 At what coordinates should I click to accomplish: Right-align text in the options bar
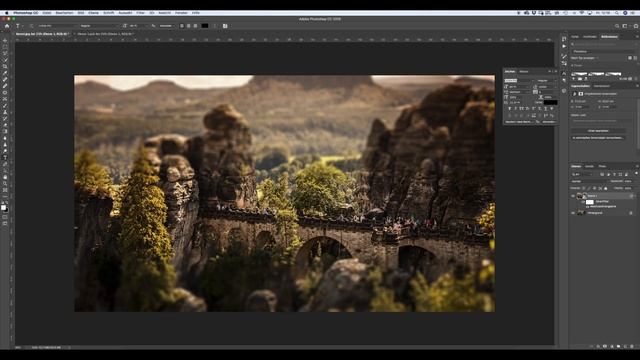[x=195, y=26]
